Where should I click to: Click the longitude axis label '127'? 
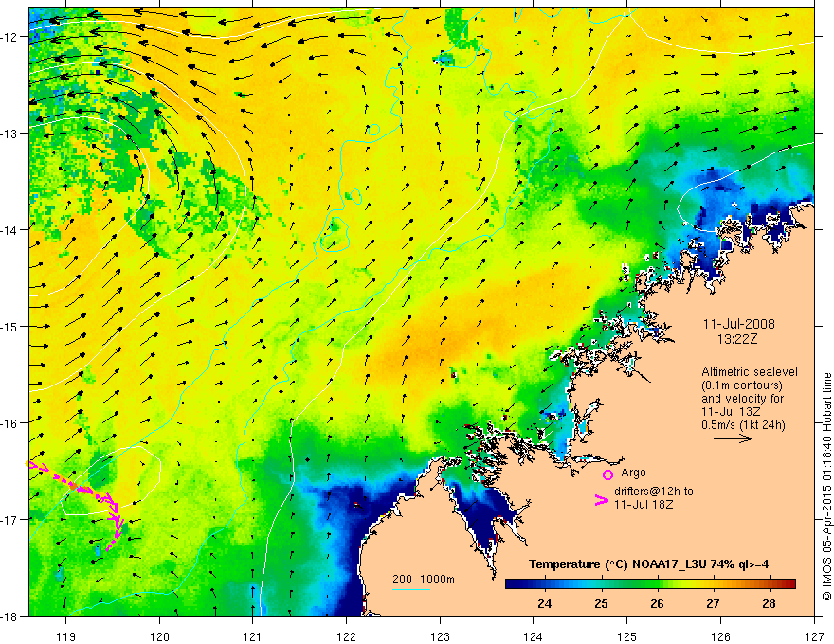pos(814,636)
